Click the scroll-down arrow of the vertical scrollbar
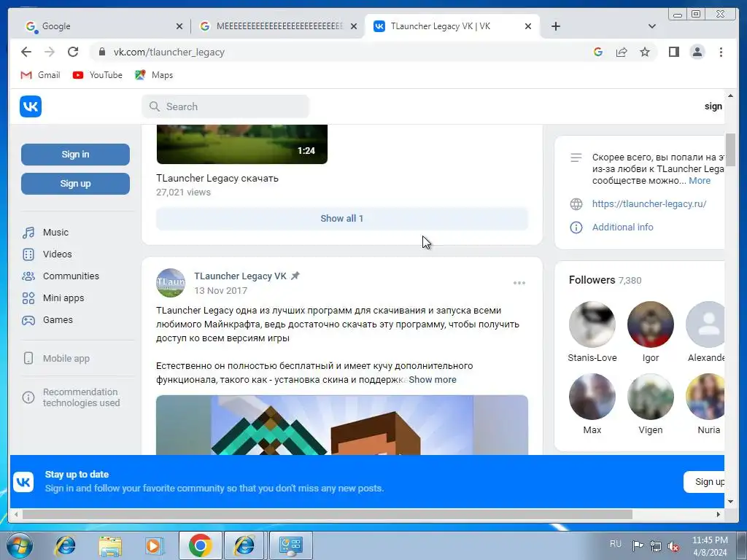 tap(730, 502)
